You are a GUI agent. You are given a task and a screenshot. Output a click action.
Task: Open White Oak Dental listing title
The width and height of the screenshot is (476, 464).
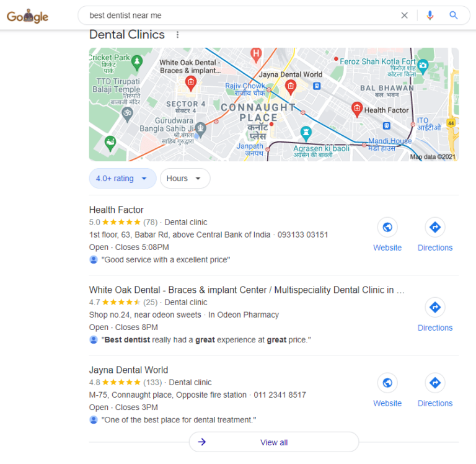tap(247, 290)
